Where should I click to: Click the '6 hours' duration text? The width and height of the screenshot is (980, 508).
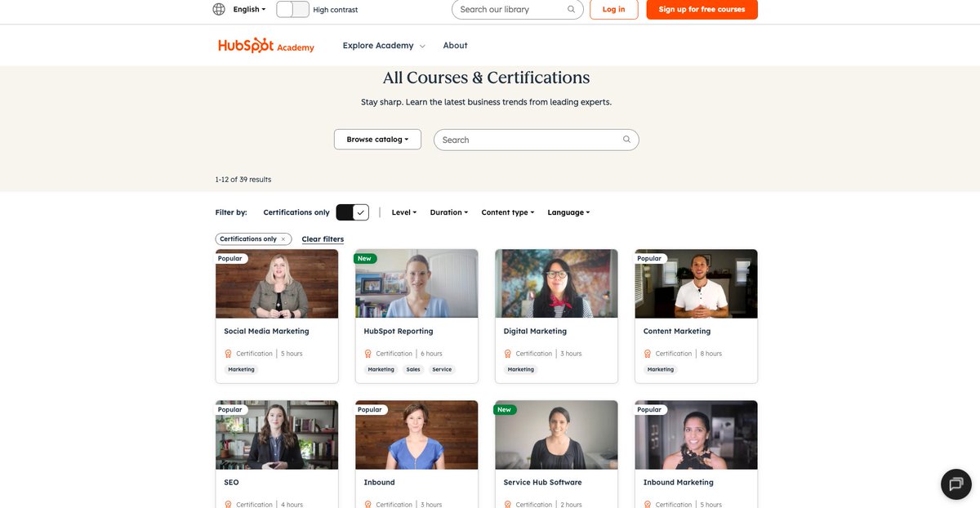(431, 354)
